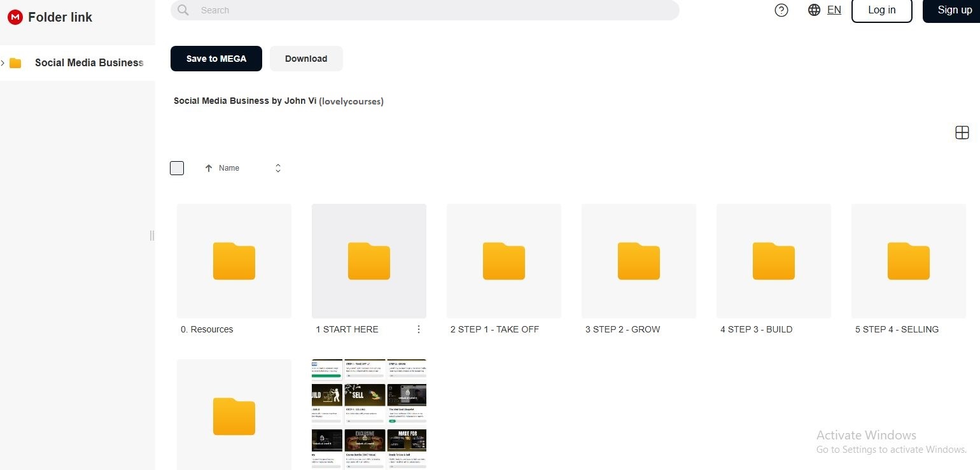Sort by Name column header
Image resolution: width=980 pixels, height=470 pixels.
coord(228,168)
